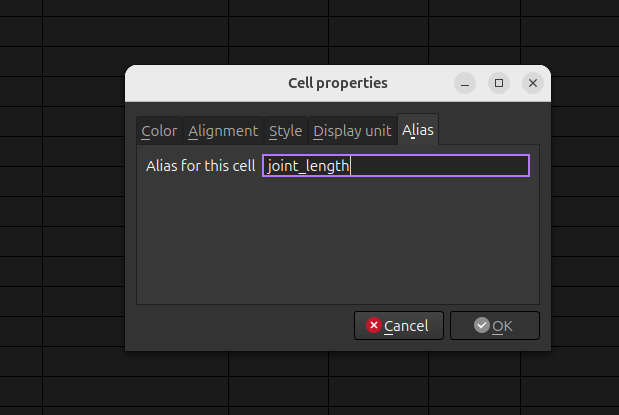This screenshot has height=415, width=619.
Task: Click the checkmark icon on OK
Action: (x=482, y=325)
